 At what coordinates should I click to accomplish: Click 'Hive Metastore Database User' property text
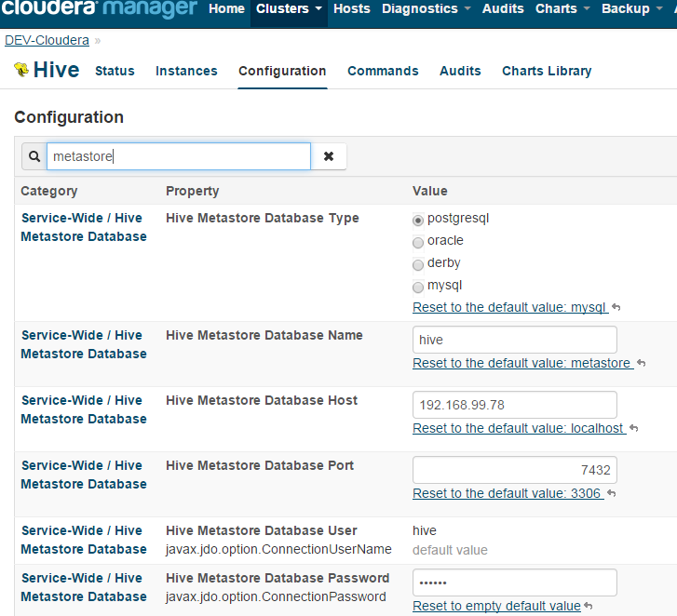pyautogui.click(x=262, y=530)
